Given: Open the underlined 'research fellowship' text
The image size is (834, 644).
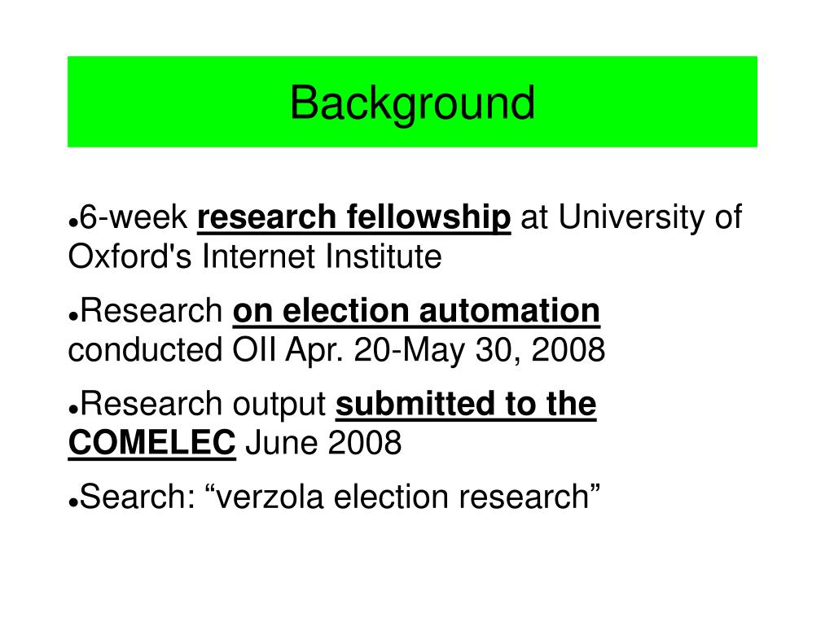Looking at the screenshot, I should [x=353, y=218].
